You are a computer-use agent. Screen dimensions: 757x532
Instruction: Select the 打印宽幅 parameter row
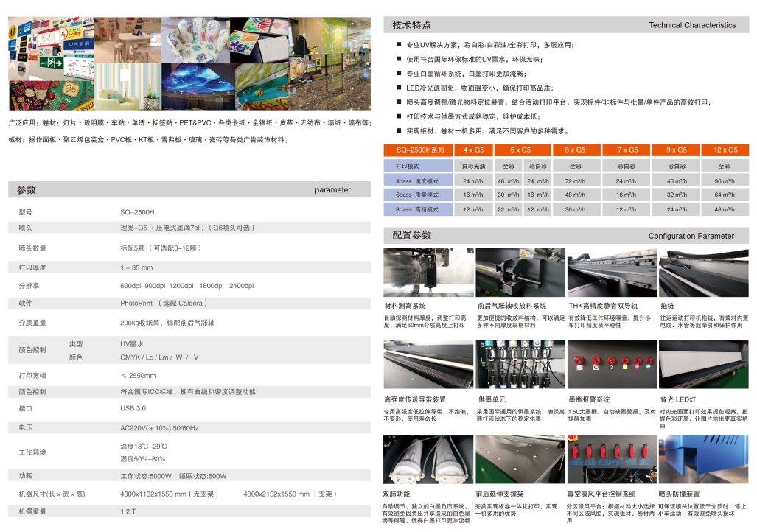tap(31, 376)
